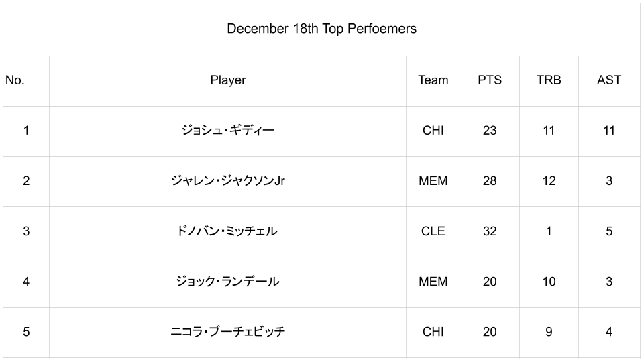
Task: Click the No. column header
Action: click(x=15, y=80)
